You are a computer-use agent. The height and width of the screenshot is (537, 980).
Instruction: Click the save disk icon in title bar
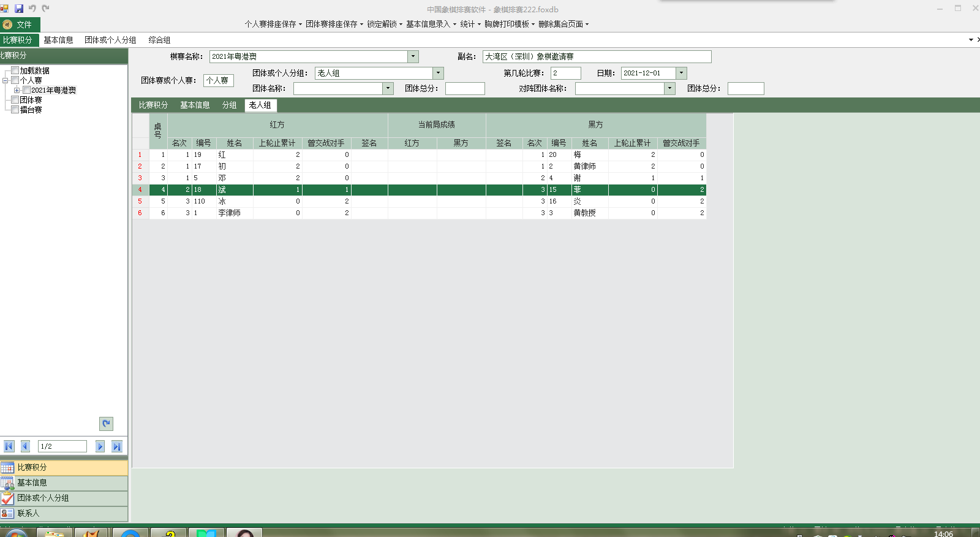[19, 9]
